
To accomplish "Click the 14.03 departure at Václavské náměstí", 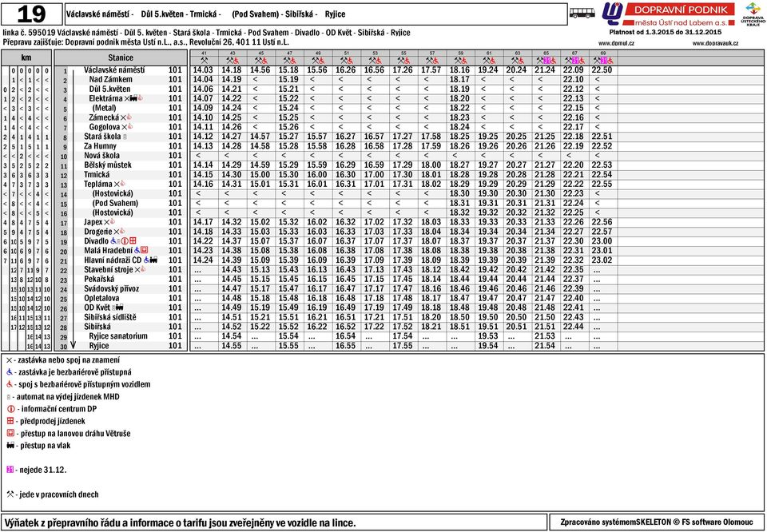I will coord(203,70).
